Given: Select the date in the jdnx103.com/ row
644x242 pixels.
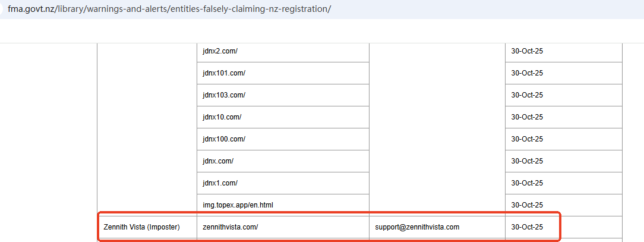Looking at the screenshot, I should (527, 95).
